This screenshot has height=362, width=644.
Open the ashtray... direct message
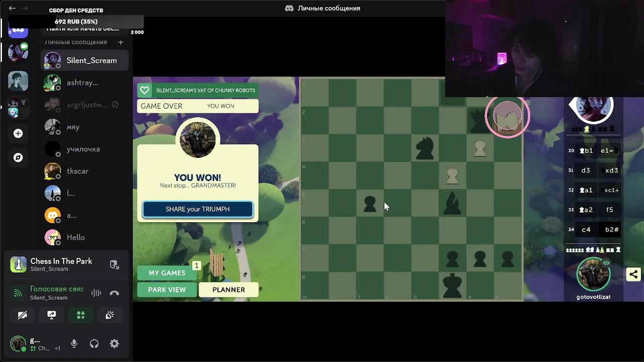pos(85,82)
